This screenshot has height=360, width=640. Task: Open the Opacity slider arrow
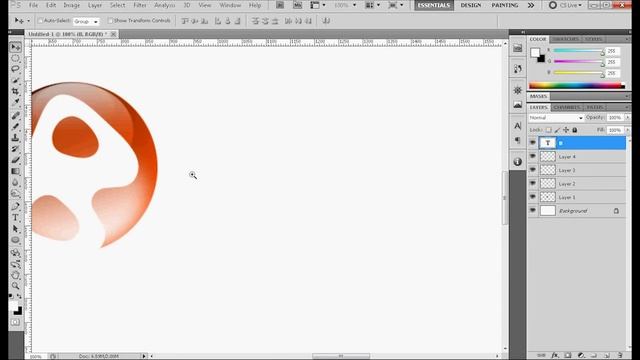(627, 118)
